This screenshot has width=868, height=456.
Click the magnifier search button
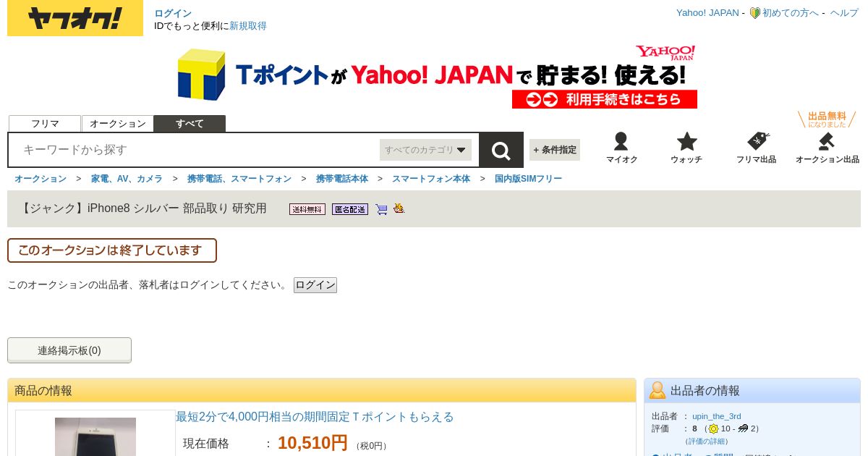coord(501,150)
